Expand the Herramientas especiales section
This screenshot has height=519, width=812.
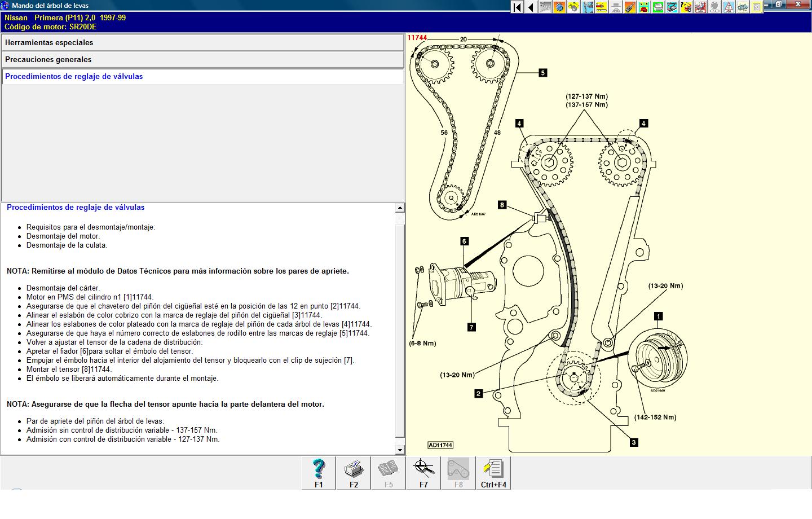click(x=203, y=42)
